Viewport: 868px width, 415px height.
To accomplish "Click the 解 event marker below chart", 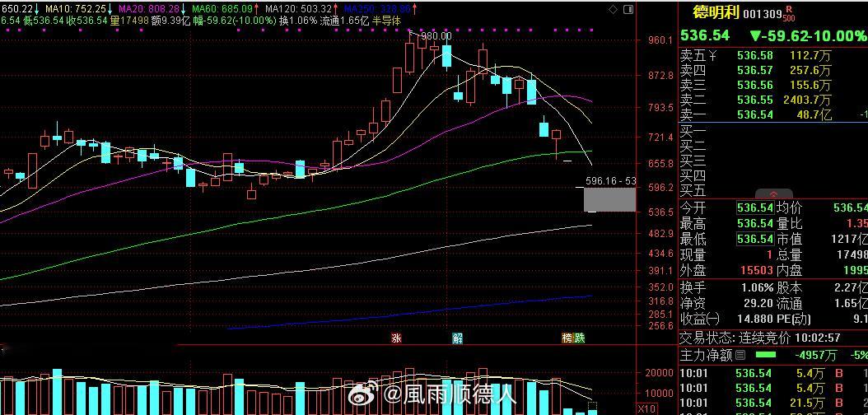I will click(x=457, y=338).
